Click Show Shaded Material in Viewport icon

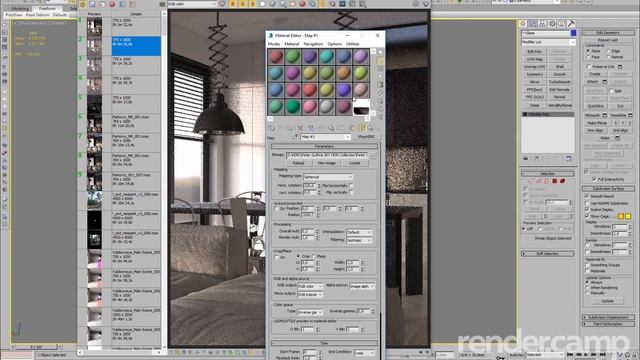pos(352,129)
